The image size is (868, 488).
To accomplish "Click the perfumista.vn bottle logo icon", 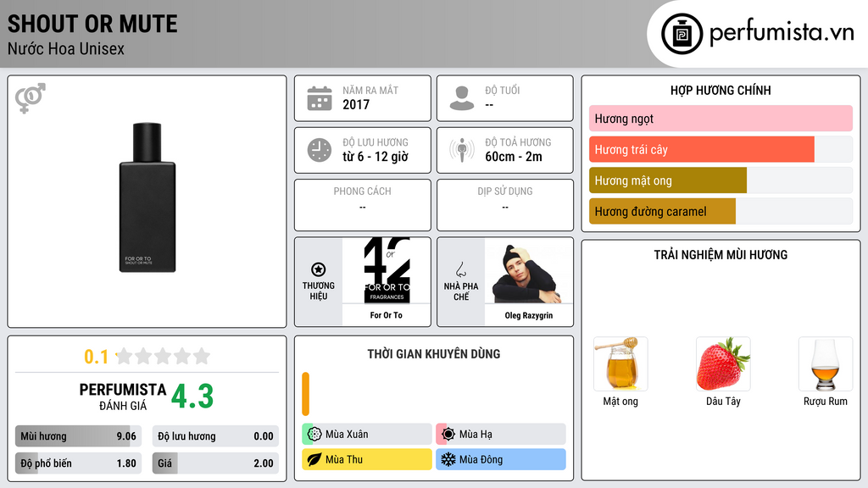I will (682, 34).
